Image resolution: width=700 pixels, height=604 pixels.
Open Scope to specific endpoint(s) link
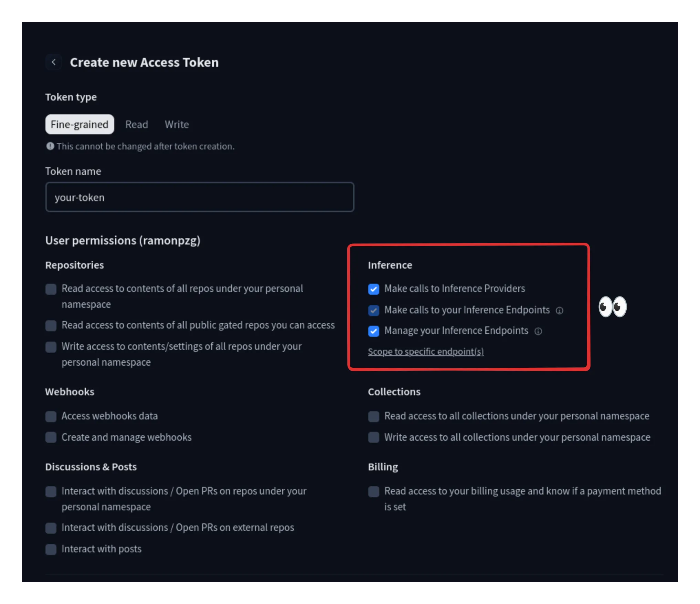[426, 352]
